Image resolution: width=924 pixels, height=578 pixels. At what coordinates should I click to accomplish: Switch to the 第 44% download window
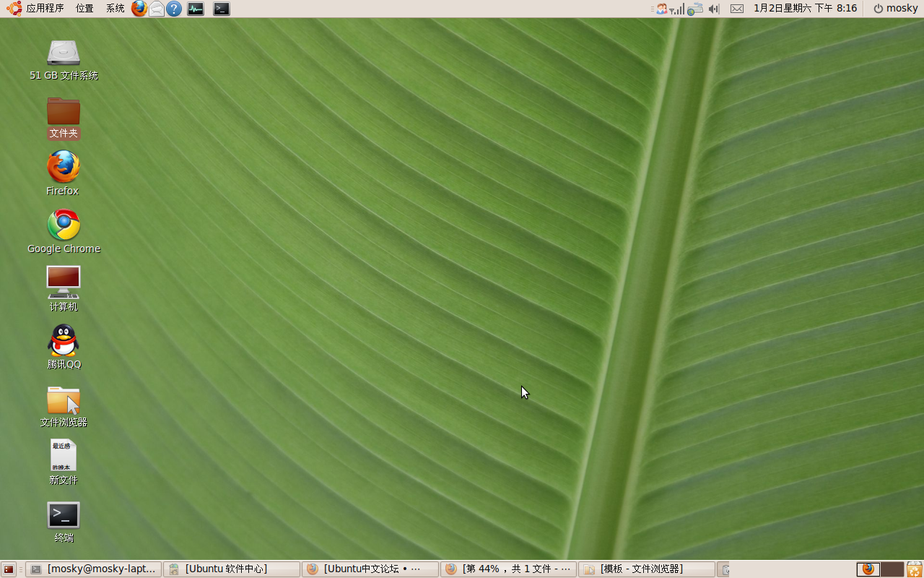(x=509, y=569)
